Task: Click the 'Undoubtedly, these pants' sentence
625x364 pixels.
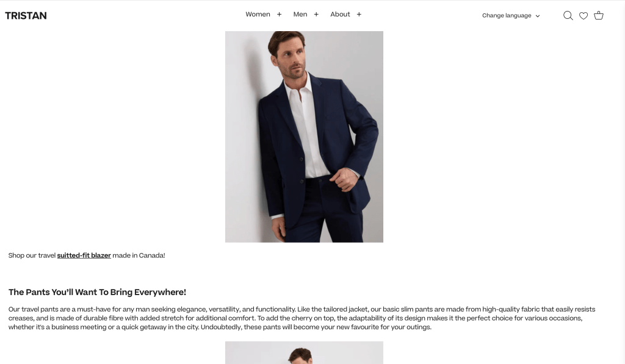Action: [316, 327]
